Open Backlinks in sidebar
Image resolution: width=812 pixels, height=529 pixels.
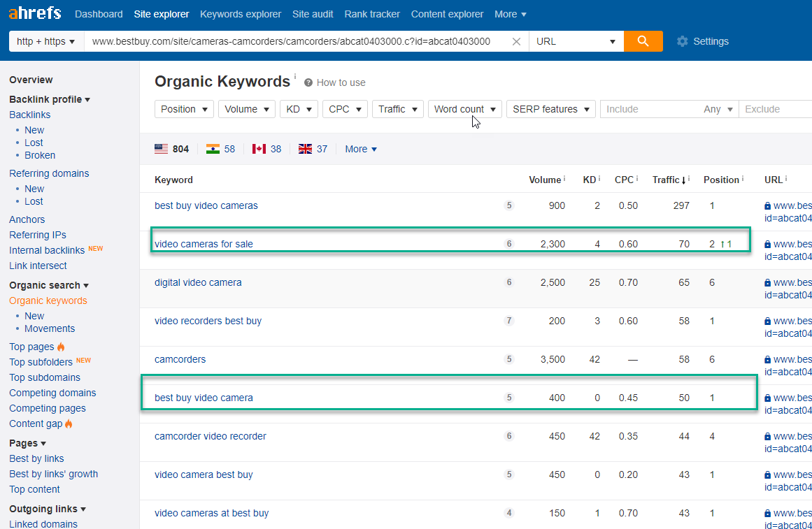[30, 115]
